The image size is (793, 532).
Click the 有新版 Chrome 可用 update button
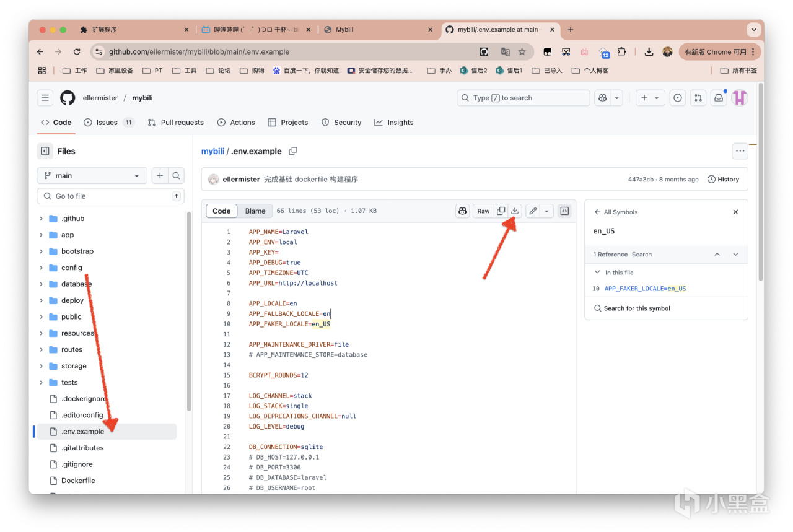[719, 52]
